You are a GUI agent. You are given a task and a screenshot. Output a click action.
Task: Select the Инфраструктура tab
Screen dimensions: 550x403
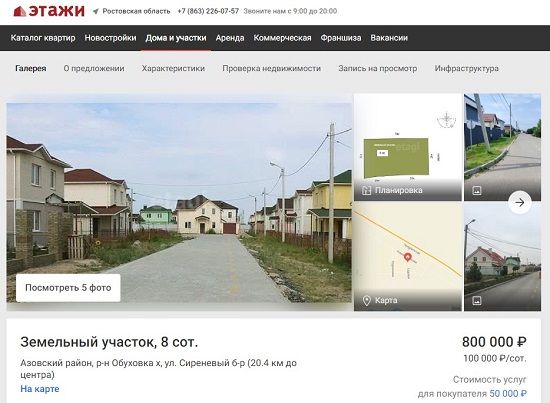pos(467,68)
